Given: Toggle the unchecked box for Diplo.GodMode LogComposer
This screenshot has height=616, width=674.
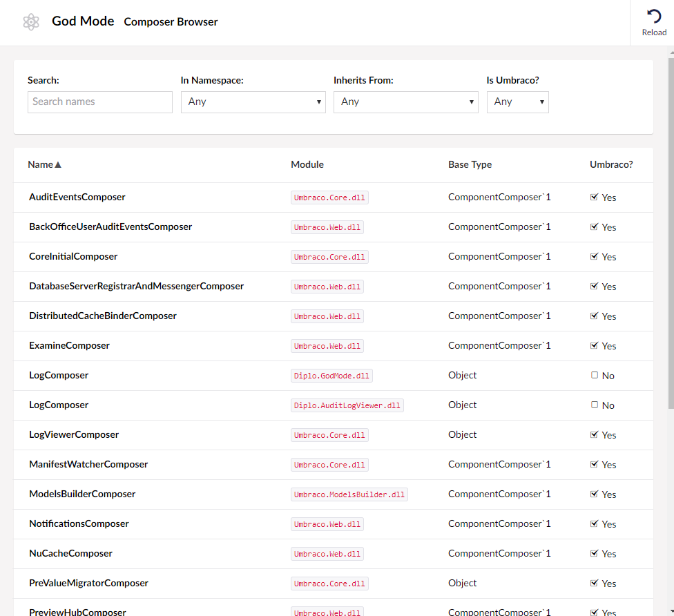Looking at the screenshot, I should (x=594, y=375).
